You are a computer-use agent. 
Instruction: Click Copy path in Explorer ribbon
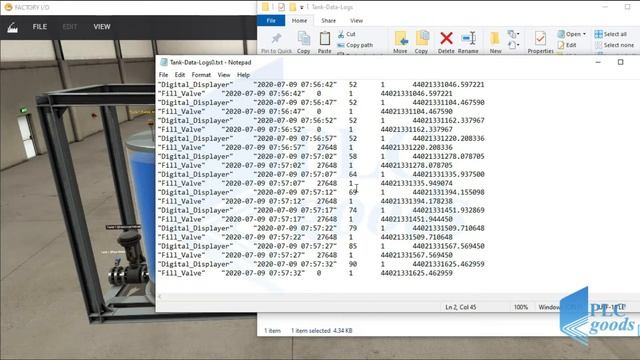pos(355,45)
